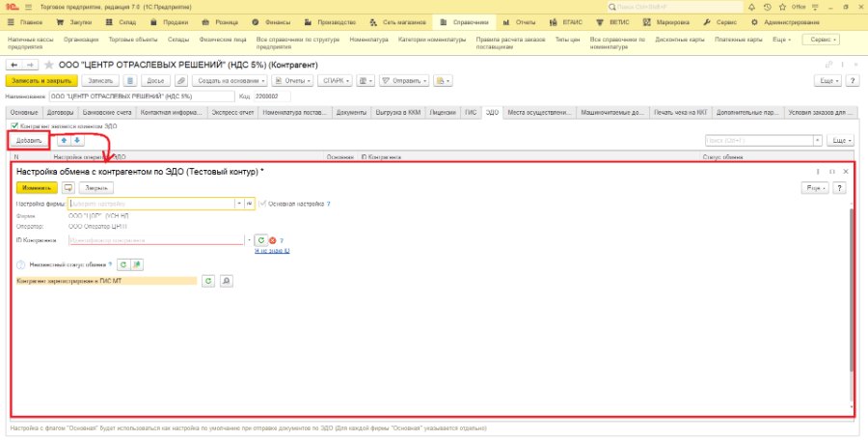Open the Досье button
Image resolution: width=868 pixels, height=441 pixels.
[x=155, y=81]
